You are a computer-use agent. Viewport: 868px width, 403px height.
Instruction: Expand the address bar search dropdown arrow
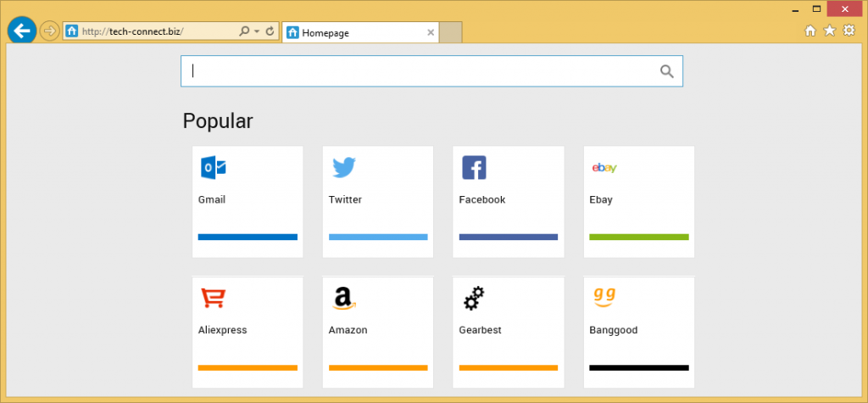257,31
